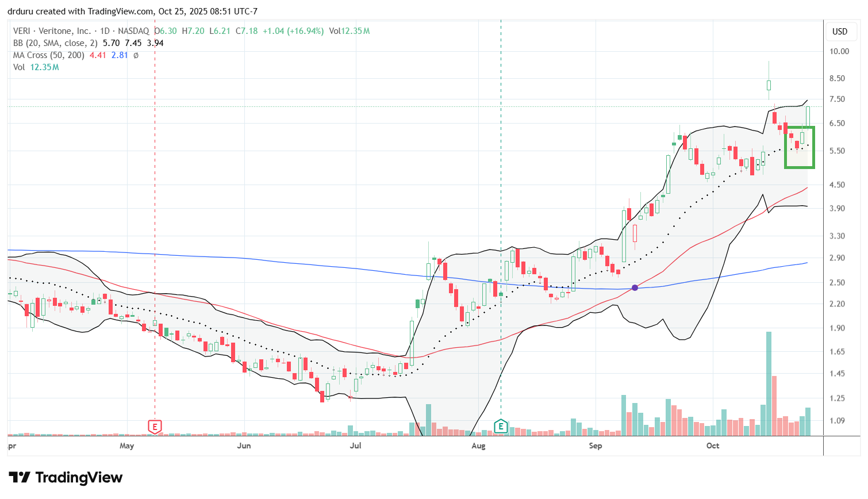Click the green earnings E marker in August
This screenshot has height=499, width=868.
click(x=501, y=427)
